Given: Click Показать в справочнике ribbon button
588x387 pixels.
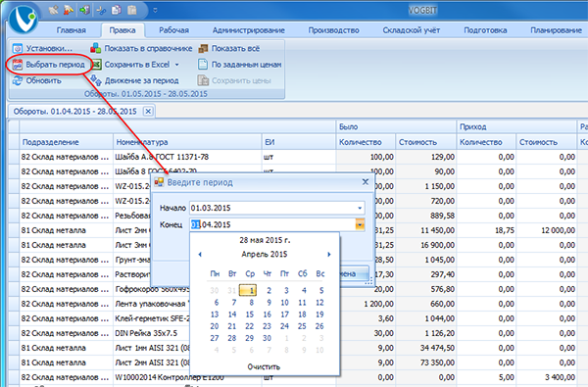Looking at the screenshot, I should point(141,48).
